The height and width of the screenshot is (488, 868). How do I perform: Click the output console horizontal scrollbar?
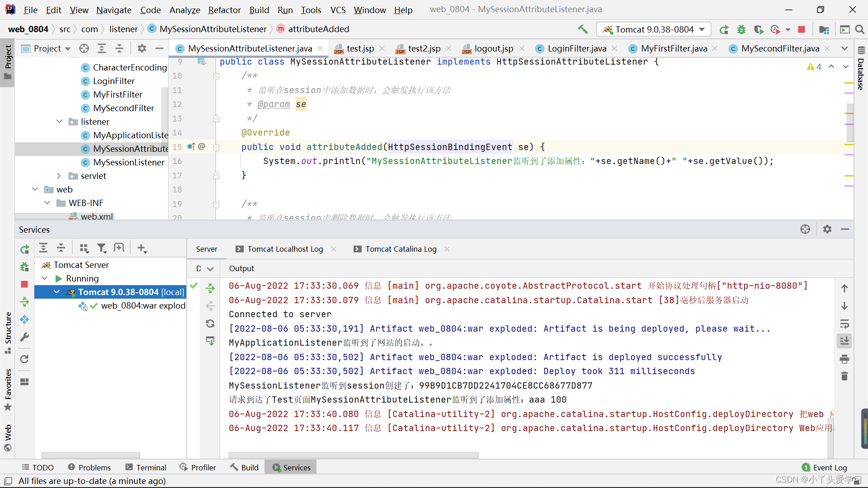(x=353, y=455)
